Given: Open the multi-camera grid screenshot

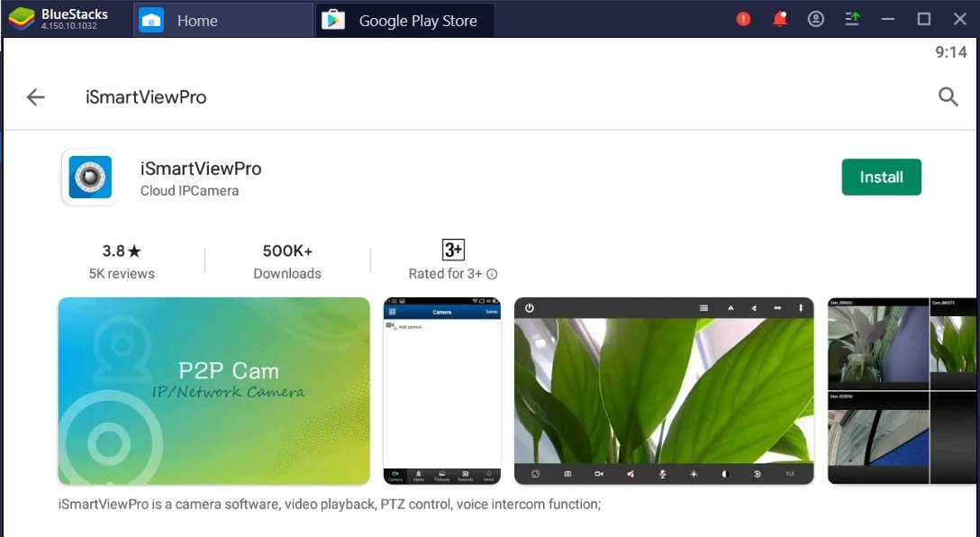Looking at the screenshot, I should (903, 391).
